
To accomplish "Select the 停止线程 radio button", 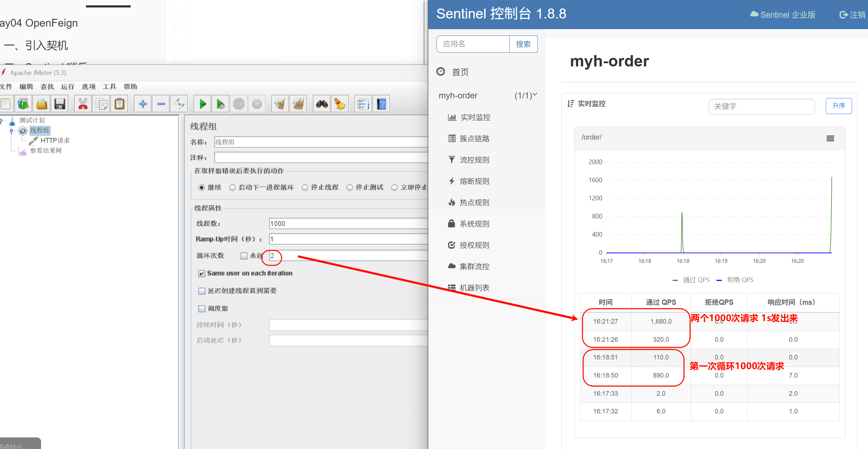I will click(x=305, y=188).
